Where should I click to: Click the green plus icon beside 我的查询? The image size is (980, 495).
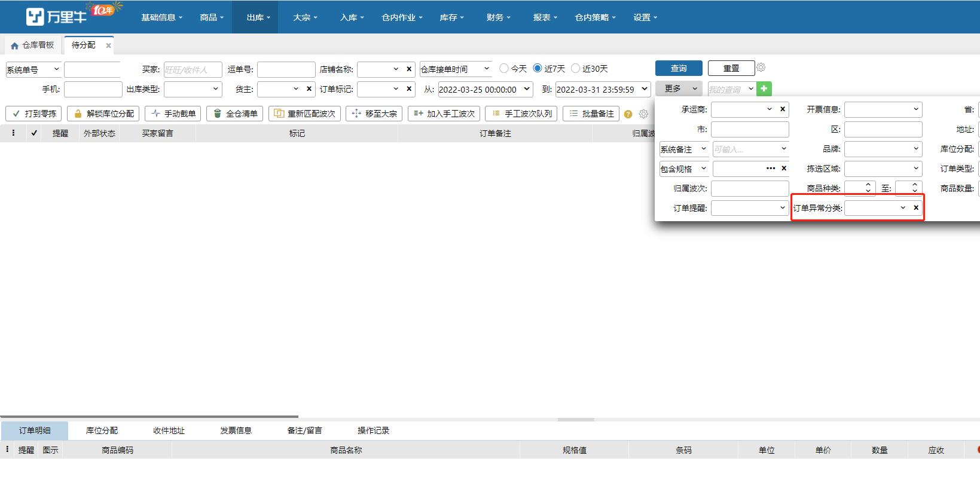coord(764,89)
